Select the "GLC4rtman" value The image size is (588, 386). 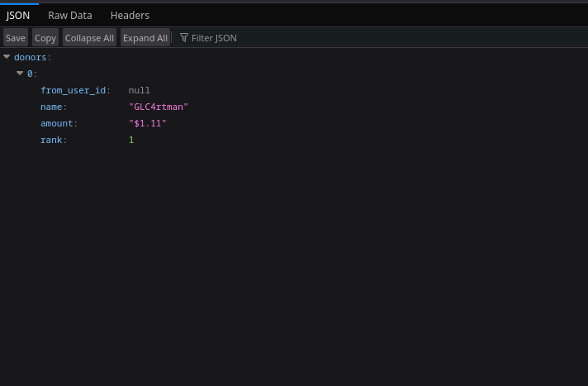pos(159,107)
